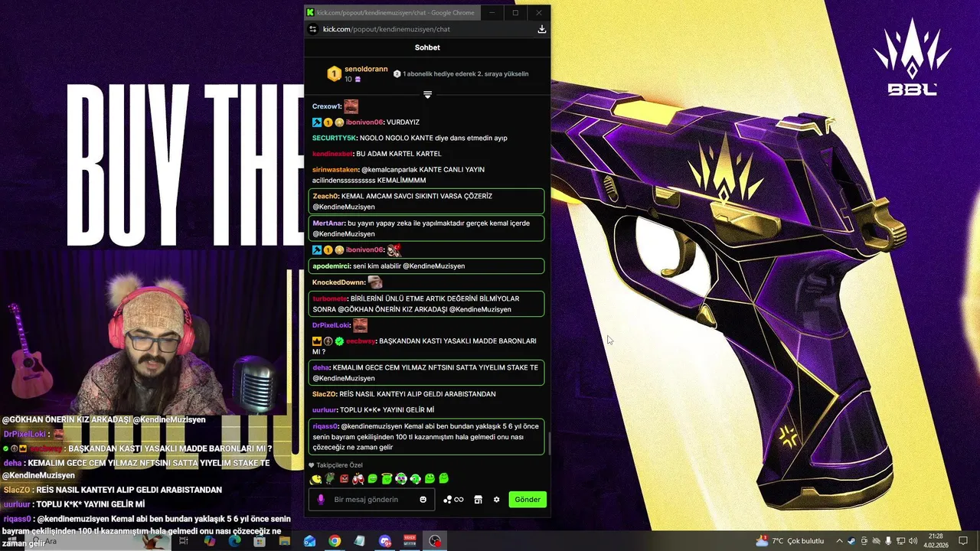Click emote image in Crexow1's message
Screen dimensions: 980x551
point(351,106)
